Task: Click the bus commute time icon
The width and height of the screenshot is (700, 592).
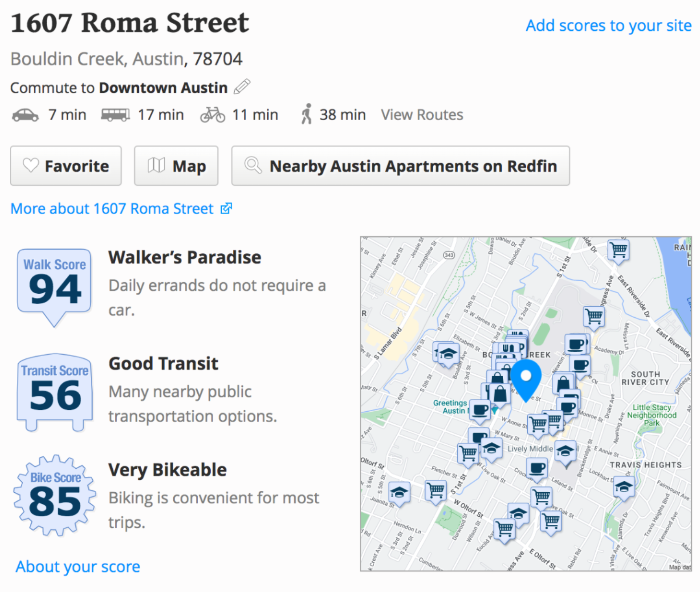Action: [115, 115]
